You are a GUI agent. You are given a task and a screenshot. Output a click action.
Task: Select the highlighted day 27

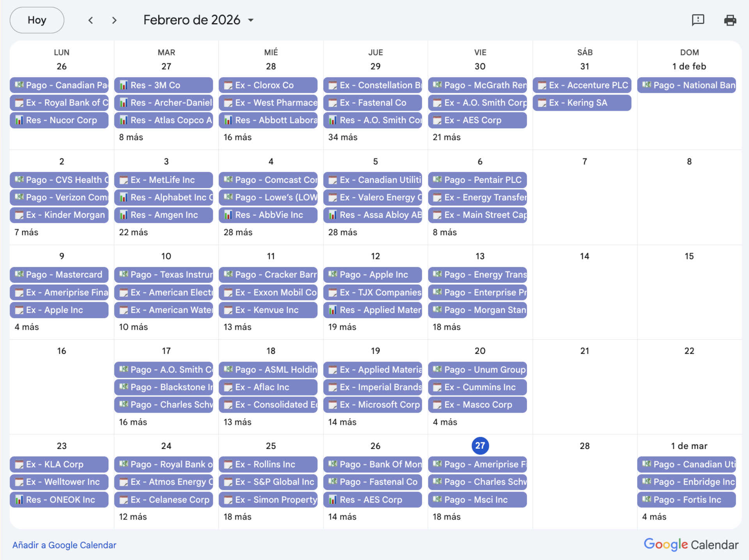pyautogui.click(x=480, y=445)
